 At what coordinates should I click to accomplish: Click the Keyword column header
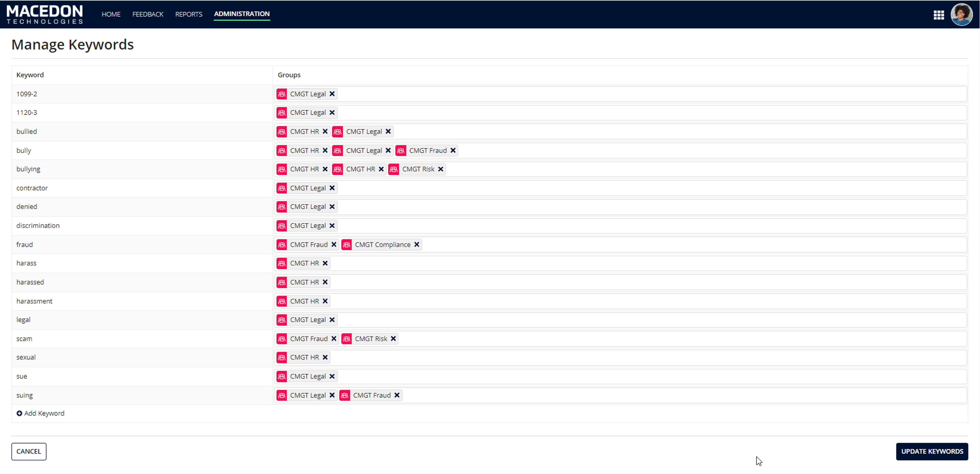click(30, 75)
